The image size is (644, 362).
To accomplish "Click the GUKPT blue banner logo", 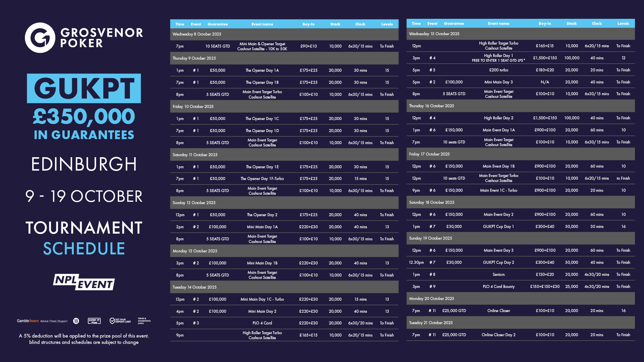I will pos(84,88).
